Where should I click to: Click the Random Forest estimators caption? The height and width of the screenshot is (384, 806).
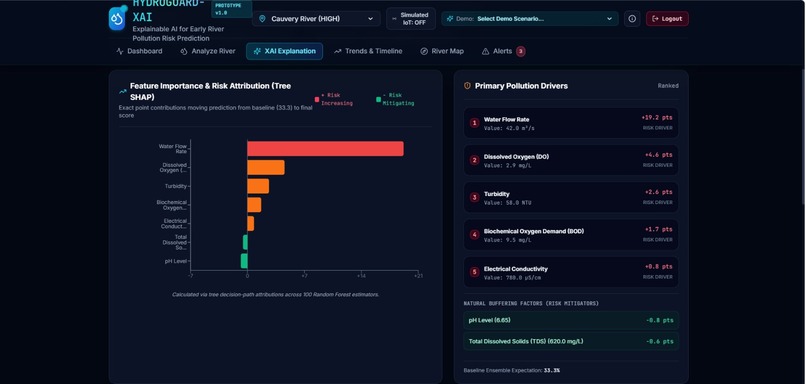[276, 295]
